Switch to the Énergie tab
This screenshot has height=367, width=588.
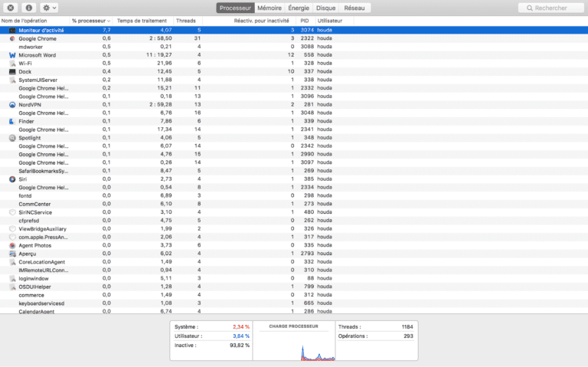point(299,8)
